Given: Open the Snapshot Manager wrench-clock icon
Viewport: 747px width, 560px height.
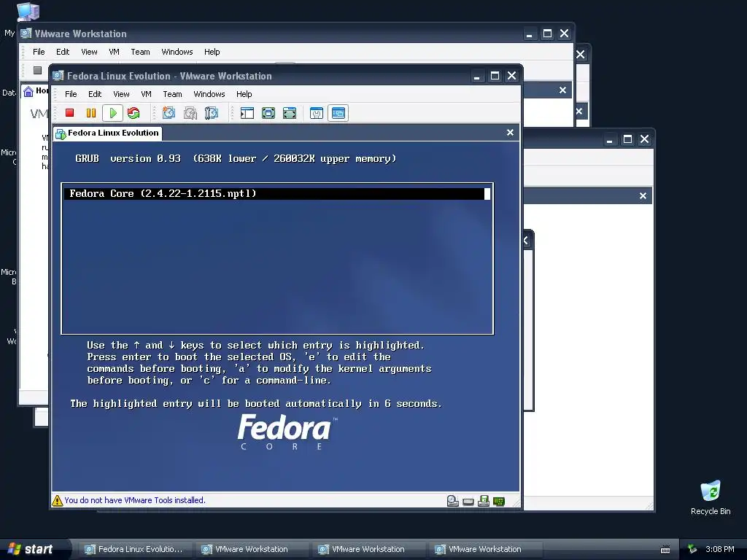Looking at the screenshot, I should coord(211,113).
